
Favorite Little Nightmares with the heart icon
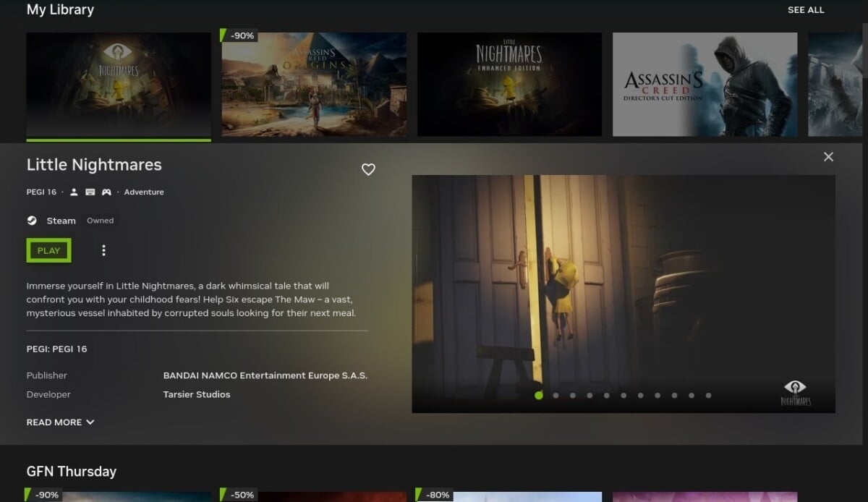pyautogui.click(x=368, y=169)
